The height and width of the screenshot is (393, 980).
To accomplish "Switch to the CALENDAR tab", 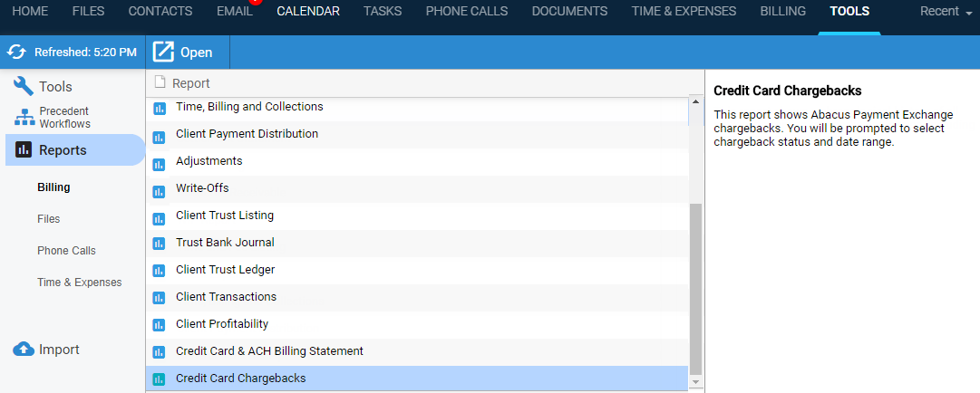I will click(x=308, y=11).
